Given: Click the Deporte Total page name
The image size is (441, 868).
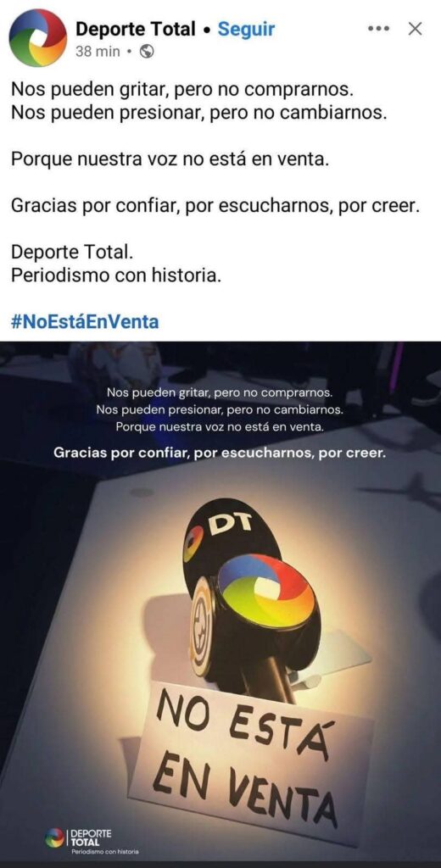Looking at the screenshot, I should (136, 29).
